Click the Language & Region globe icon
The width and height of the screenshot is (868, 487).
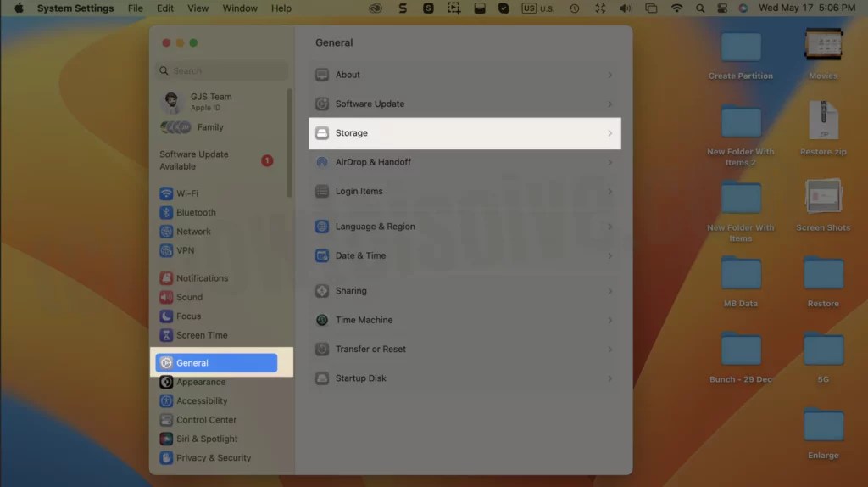point(321,227)
